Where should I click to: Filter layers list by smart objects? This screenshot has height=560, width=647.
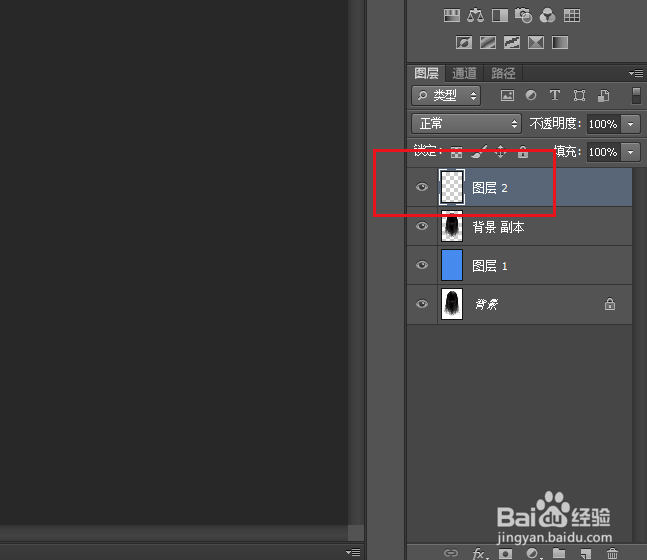point(603,96)
